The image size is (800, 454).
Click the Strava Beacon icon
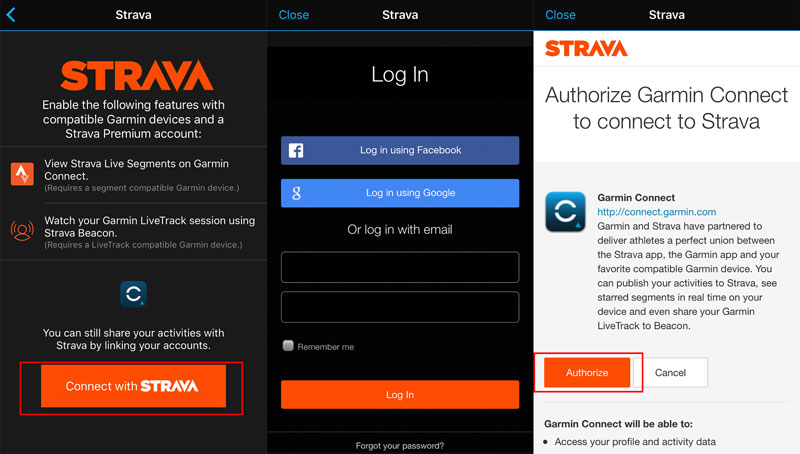pyautogui.click(x=22, y=230)
